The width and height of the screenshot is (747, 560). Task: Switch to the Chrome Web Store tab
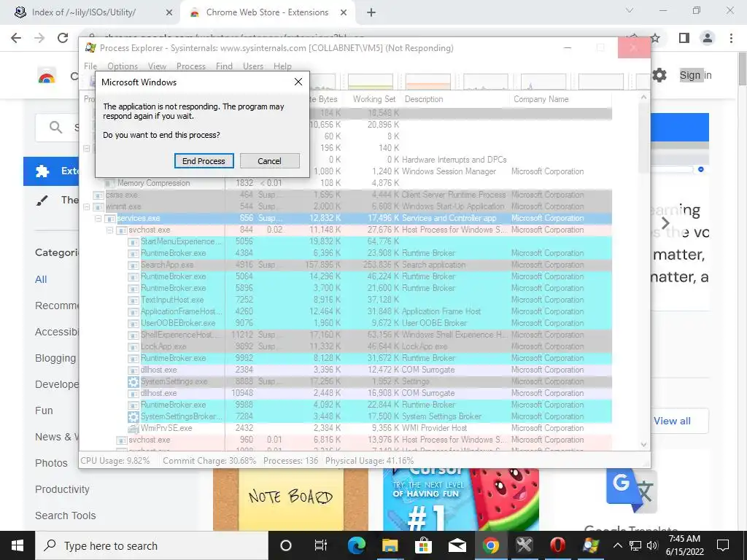coord(267,12)
